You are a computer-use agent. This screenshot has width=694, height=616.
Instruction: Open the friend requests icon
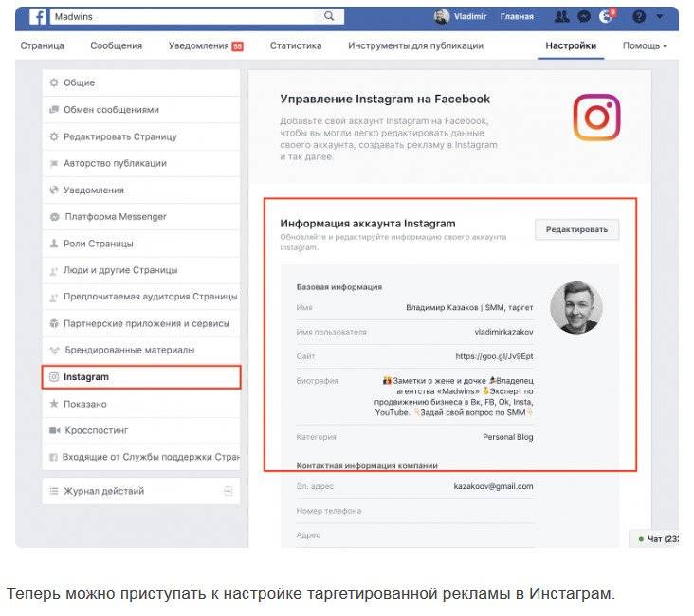pyautogui.click(x=562, y=17)
